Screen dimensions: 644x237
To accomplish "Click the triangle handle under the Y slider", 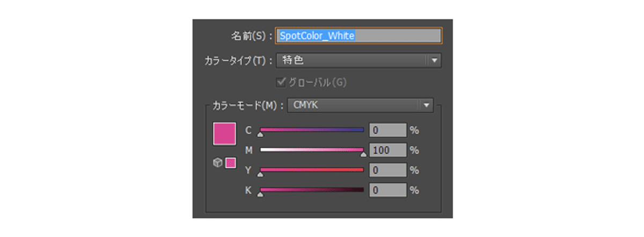I will (x=260, y=175).
